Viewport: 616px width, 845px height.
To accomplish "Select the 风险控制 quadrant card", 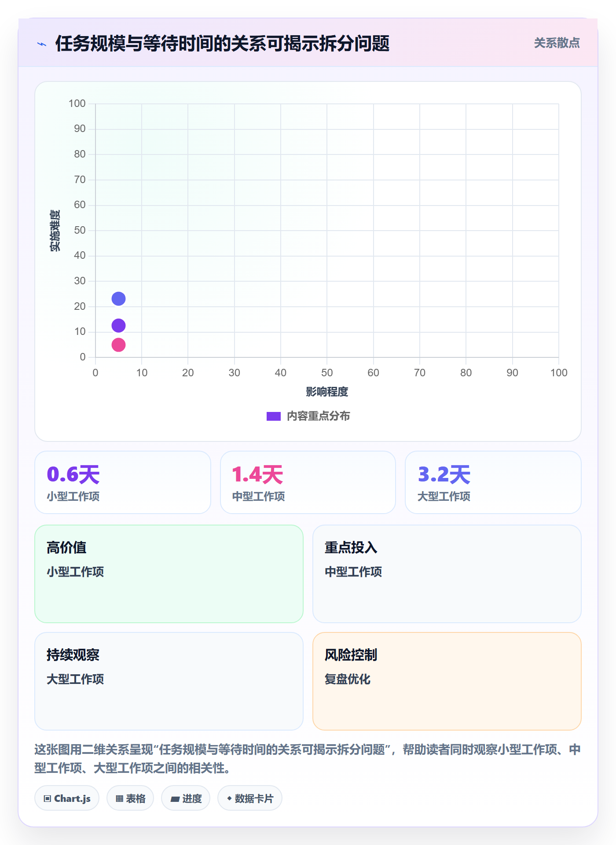I will pos(447,681).
